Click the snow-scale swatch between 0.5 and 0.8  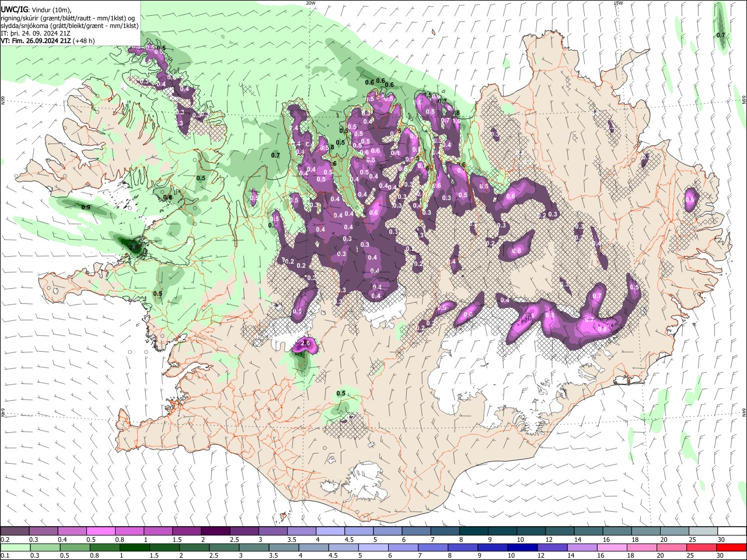100,531
